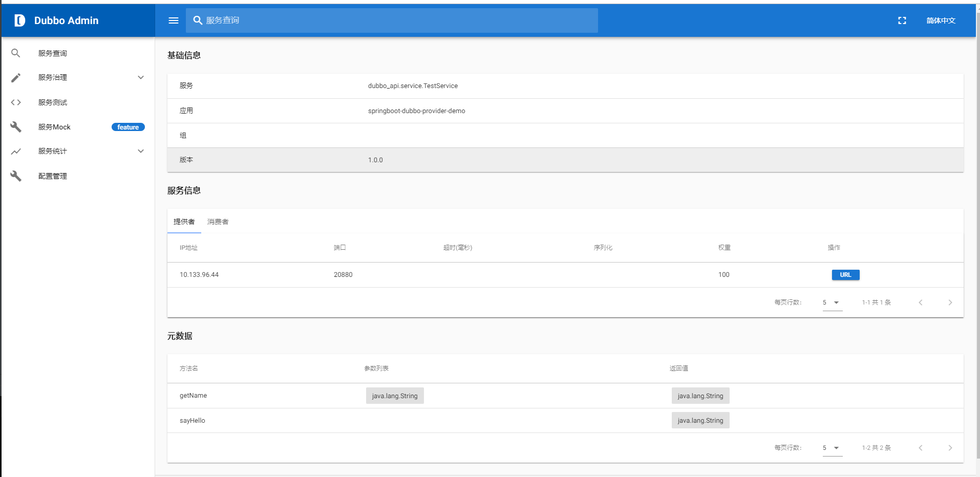The height and width of the screenshot is (477, 980).
Task: Open the 简体中文 language selector
Action: pyautogui.click(x=941, y=20)
